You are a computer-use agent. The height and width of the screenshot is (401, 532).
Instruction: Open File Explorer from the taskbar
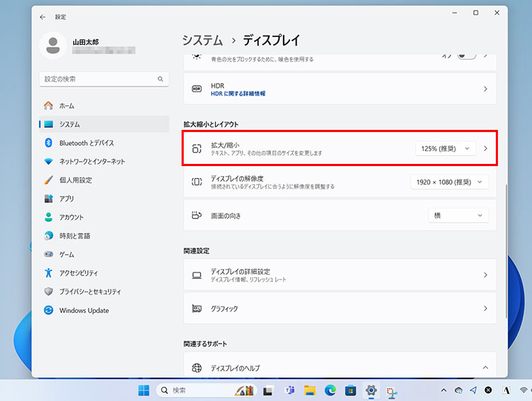point(309,390)
